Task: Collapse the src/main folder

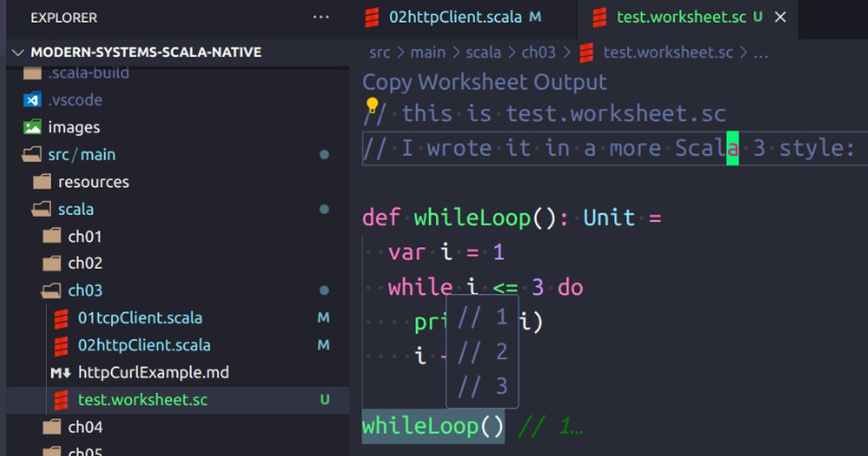Action: coord(81,155)
